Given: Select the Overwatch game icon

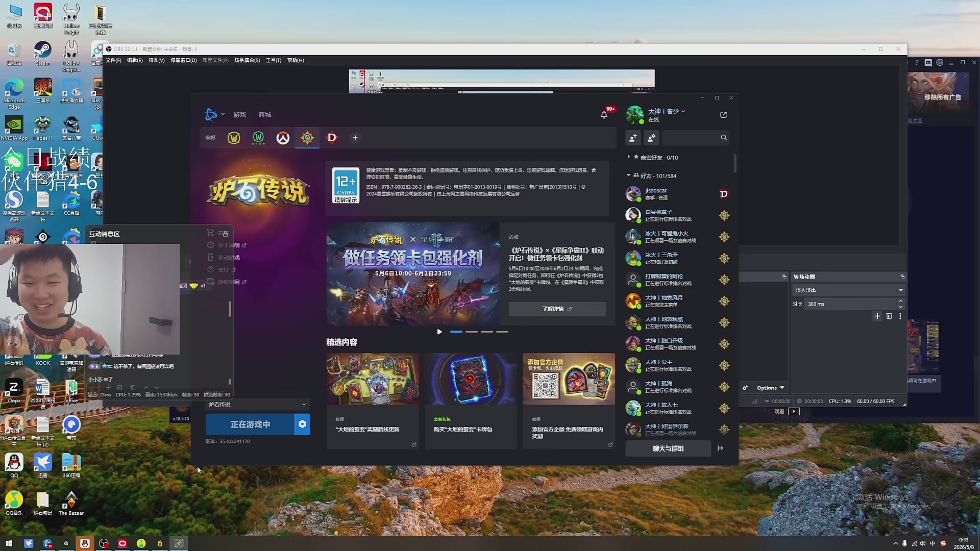Looking at the screenshot, I should click(283, 138).
